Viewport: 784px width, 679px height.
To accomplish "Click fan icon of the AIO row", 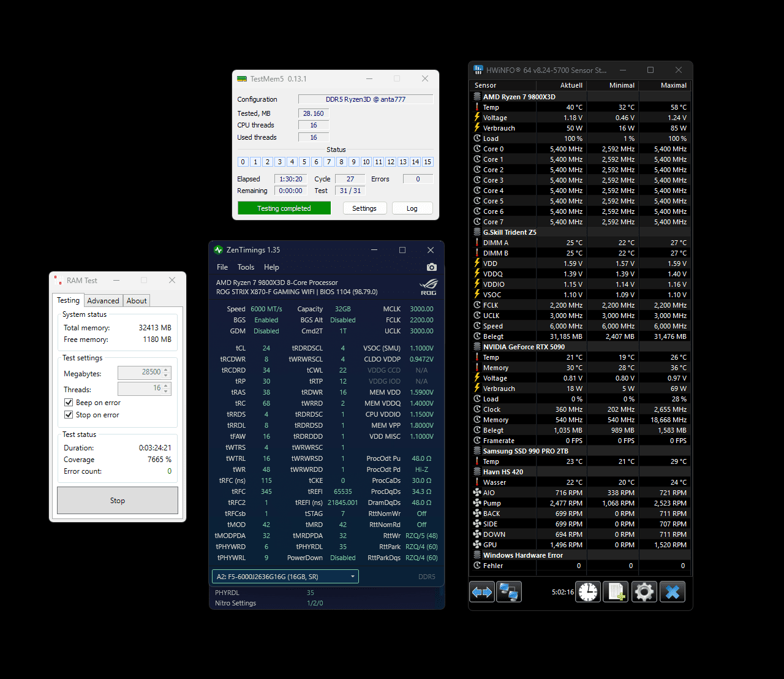I will (x=477, y=492).
